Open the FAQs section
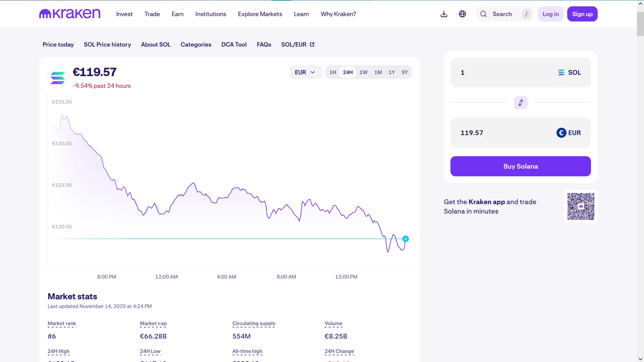Screen dimensions: 644x362 (264, 45)
